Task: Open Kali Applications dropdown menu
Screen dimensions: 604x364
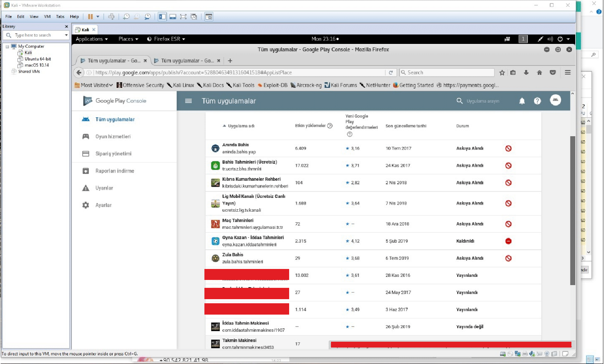Action: tap(92, 39)
